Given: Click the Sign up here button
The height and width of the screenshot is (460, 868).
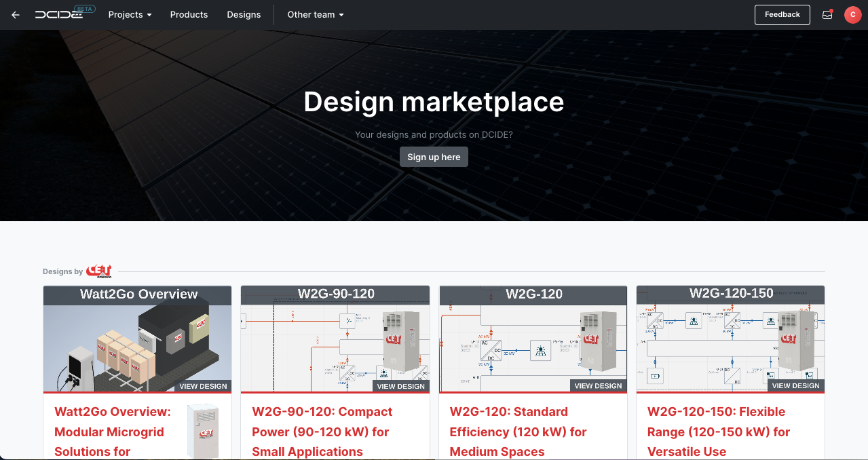Looking at the screenshot, I should coord(434,157).
